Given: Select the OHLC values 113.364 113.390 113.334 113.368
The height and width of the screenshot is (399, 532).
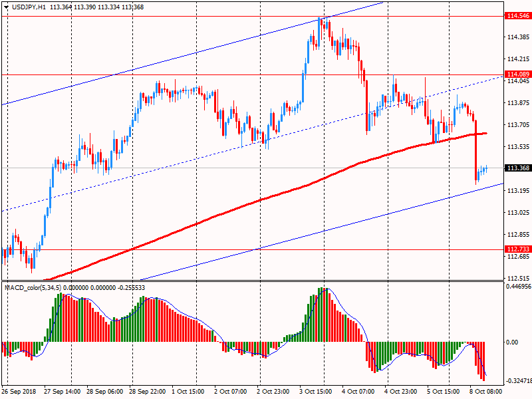Looking at the screenshot, I should tap(96, 7).
